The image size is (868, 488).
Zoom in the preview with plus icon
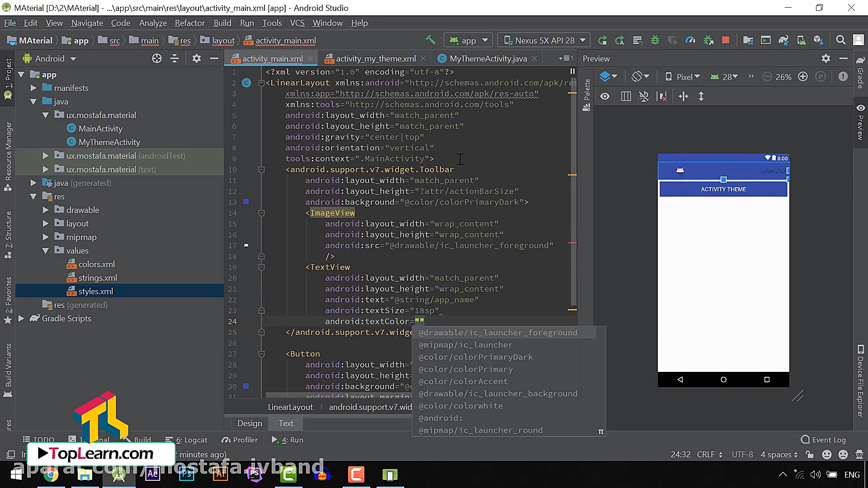point(803,77)
